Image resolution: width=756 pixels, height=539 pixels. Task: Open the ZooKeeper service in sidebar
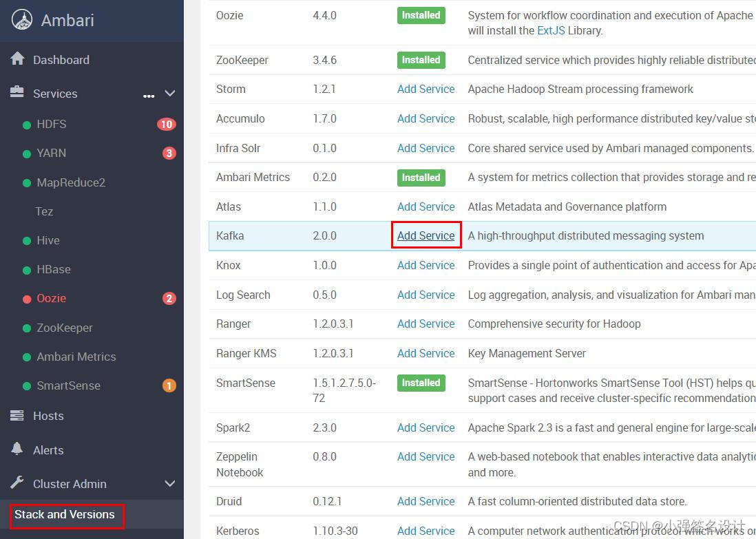click(x=65, y=328)
